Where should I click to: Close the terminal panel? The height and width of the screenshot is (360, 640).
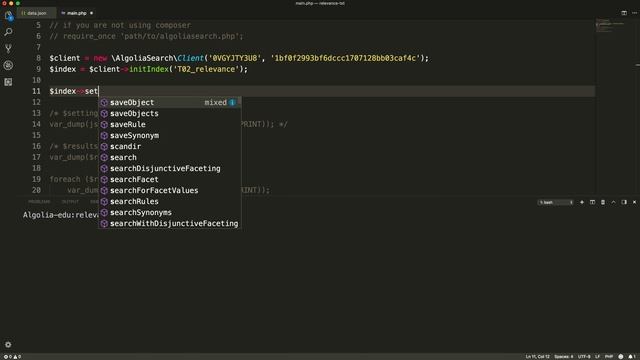(634, 202)
